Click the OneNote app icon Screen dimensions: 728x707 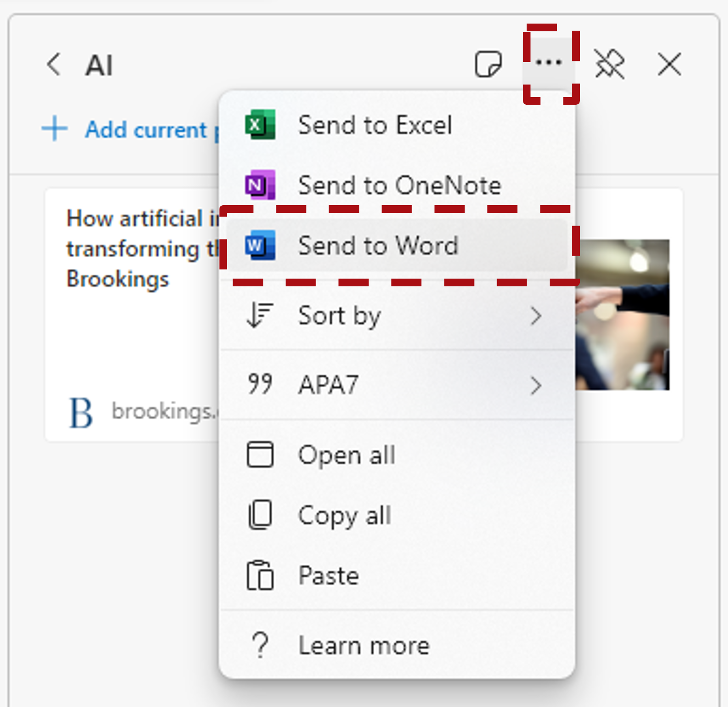(x=259, y=185)
